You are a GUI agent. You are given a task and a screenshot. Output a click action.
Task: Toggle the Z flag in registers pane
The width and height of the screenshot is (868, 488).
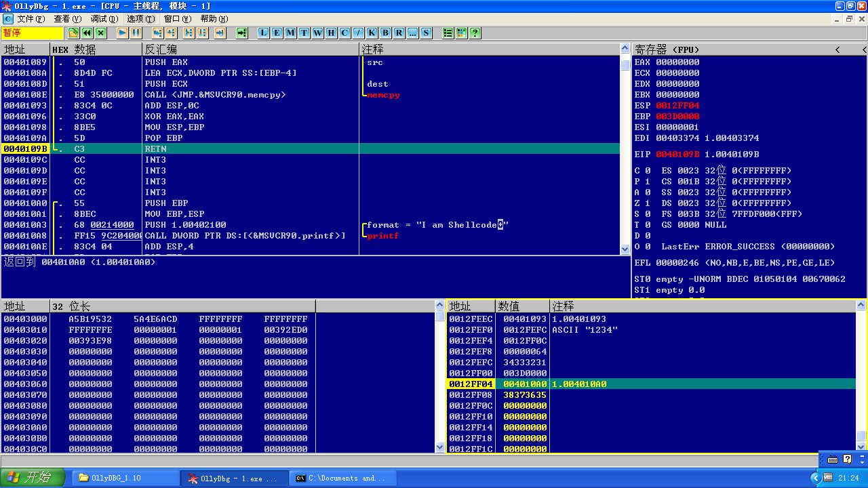coord(643,203)
